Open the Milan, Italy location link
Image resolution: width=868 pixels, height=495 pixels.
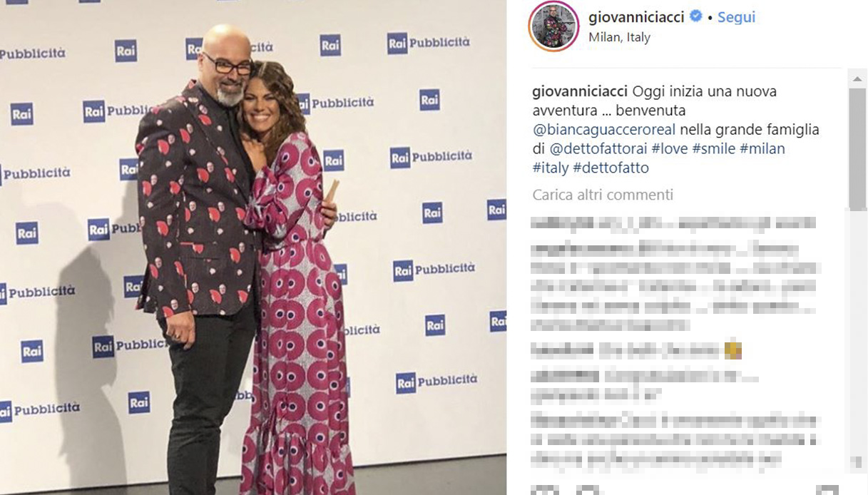tap(619, 38)
